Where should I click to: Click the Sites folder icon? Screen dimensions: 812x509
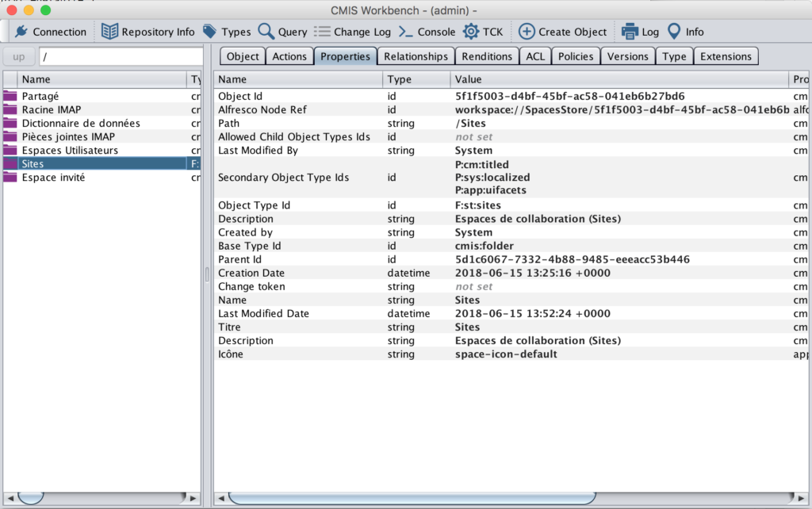[10, 163]
